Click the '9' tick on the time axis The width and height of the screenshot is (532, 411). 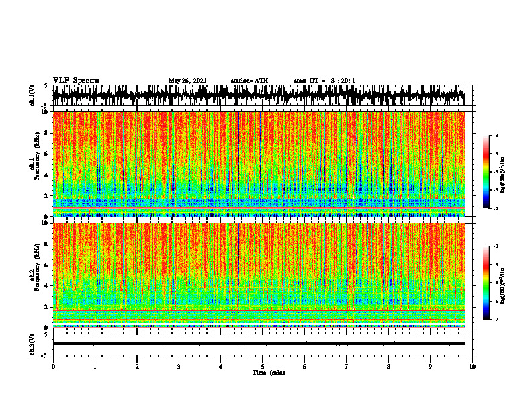point(430,367)
